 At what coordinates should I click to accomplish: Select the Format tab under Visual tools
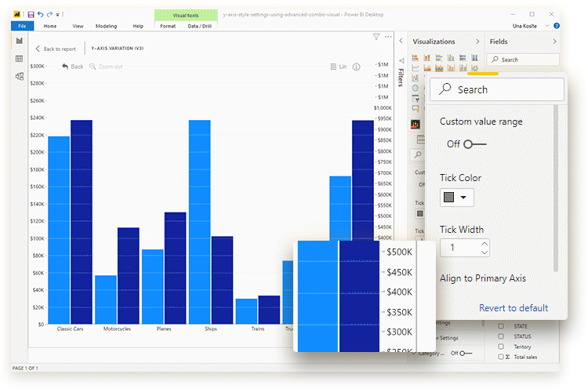coord(168,26)
